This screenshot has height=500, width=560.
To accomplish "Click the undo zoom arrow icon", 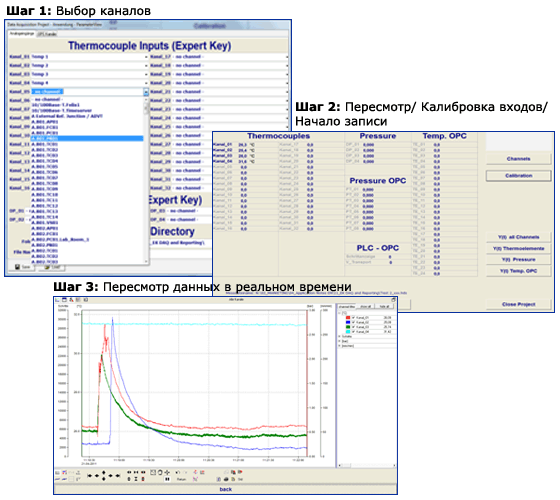I will (x=178, y=472).
